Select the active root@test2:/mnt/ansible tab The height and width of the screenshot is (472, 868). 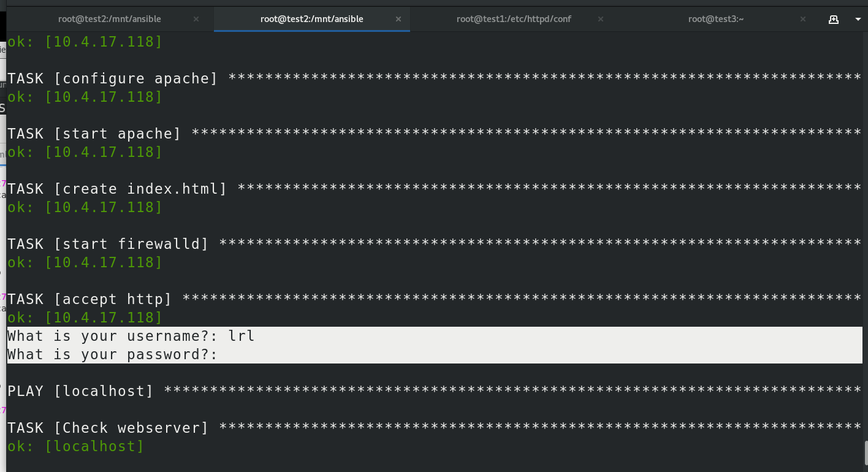pyautogui.click(x=312, y=19)
